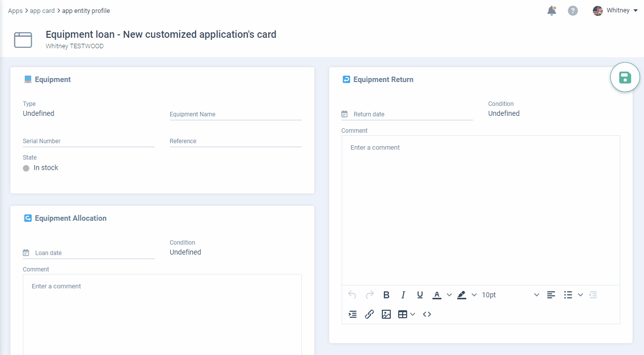Toggle italic formatting in Return comment
The image size is (644, 355).
[x=403, y=295]
